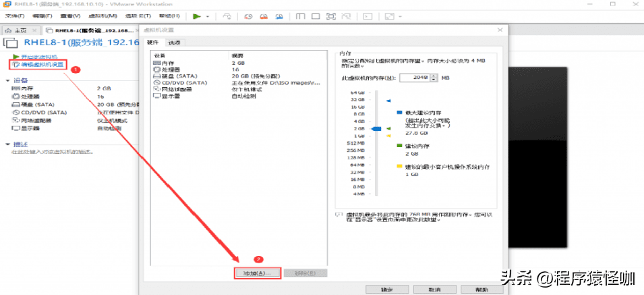Switch to the 选项 tab in settings
The image size is (644, 295).
coord(175,43)
